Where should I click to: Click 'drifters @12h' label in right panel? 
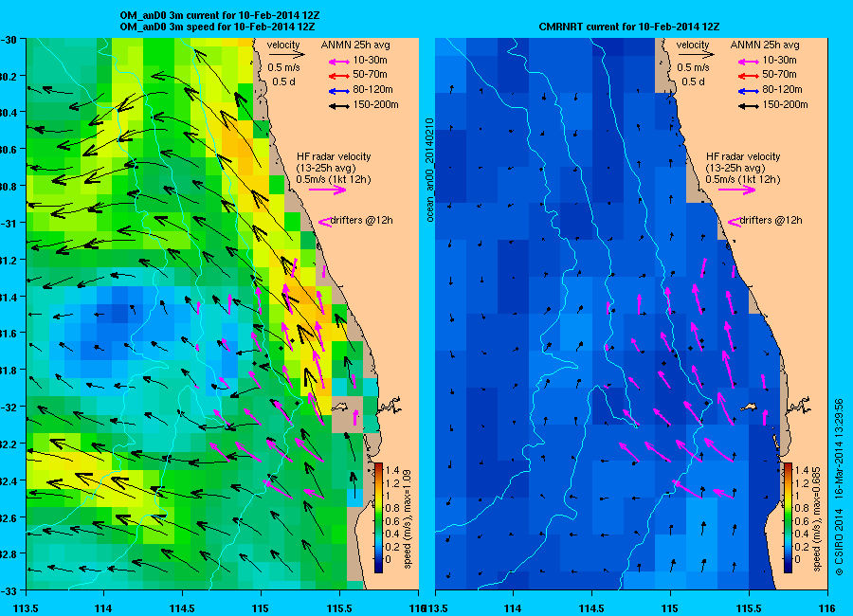point(771,221)
